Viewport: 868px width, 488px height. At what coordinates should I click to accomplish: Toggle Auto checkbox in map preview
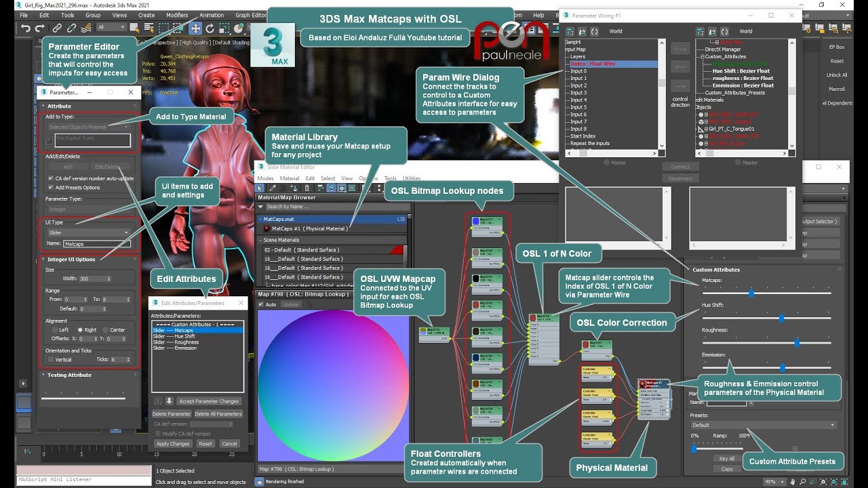click(x=262, y=304)
